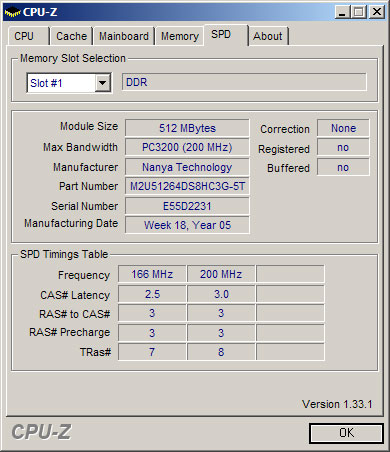Viewport: 390px width, 452px height.
Task: Click the DDR memory type field
Action: tap(244, 82)
